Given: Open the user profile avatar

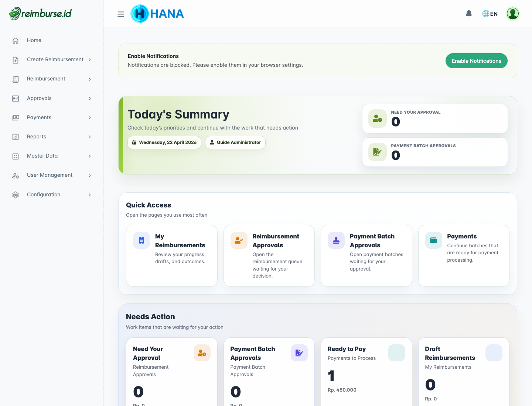Looking at the screenshot, I should click(x=512, y=14).
